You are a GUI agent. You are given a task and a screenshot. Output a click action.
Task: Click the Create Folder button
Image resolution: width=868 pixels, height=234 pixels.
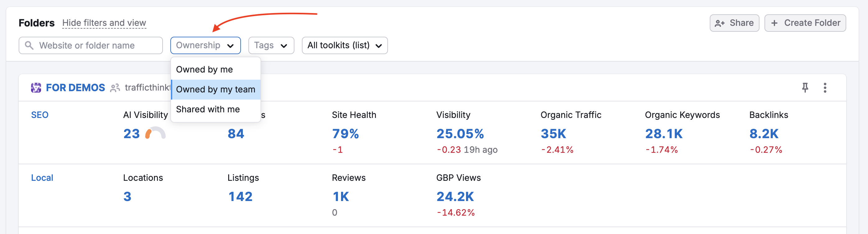805,23
